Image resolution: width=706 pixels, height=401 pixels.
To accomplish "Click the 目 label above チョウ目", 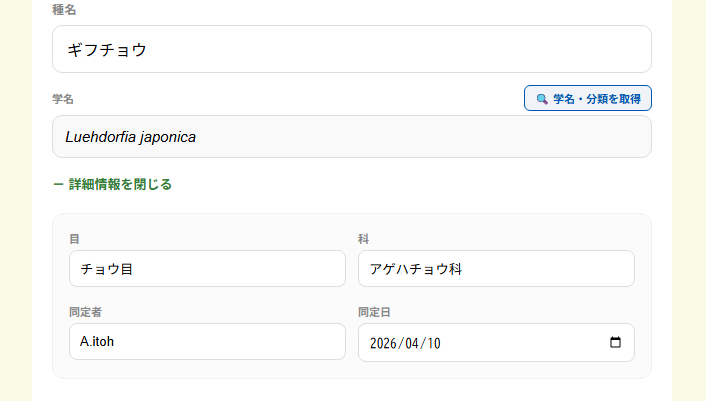I will (74, 239).
